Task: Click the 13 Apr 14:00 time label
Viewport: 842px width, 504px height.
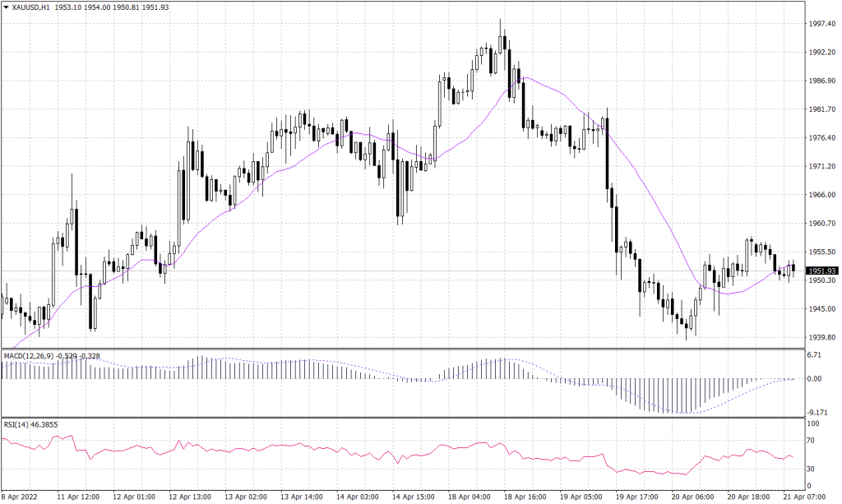Action: pyautogui.click(x=302, y=497)
